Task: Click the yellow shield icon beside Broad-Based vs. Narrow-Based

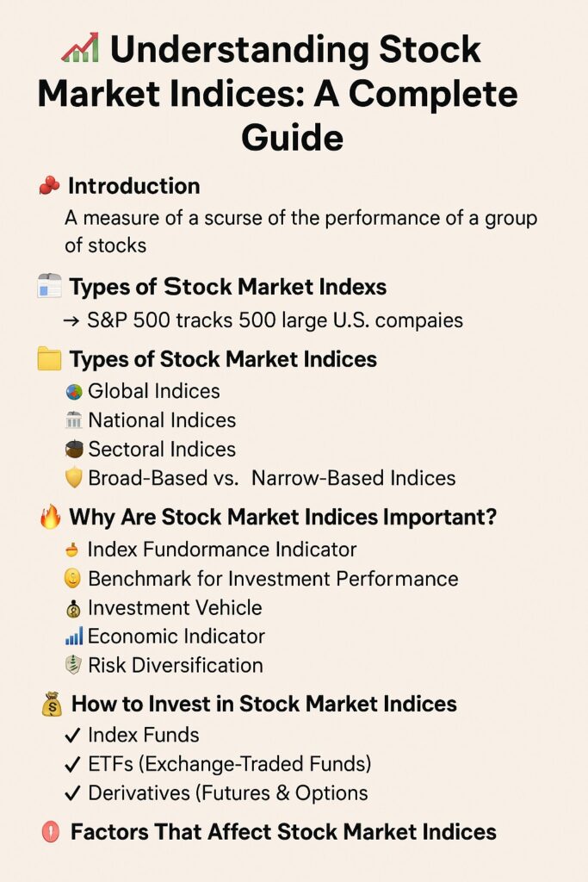Action: 74,478
